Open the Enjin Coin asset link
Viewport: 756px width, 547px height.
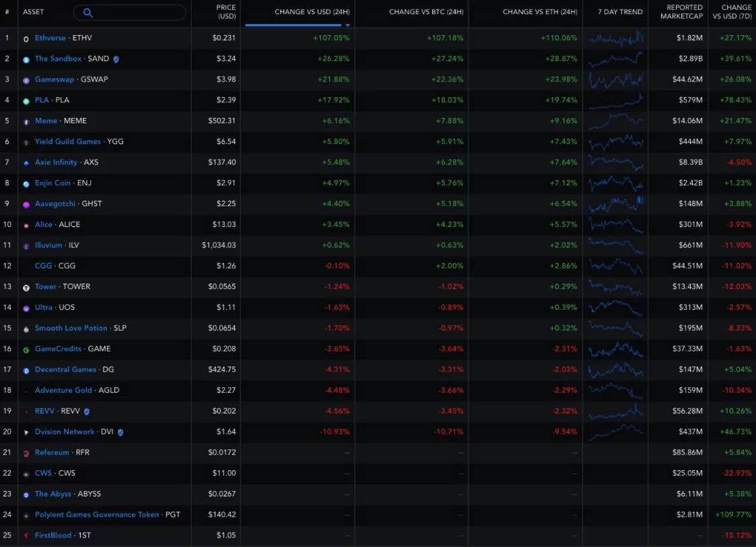tap(53, 183)
